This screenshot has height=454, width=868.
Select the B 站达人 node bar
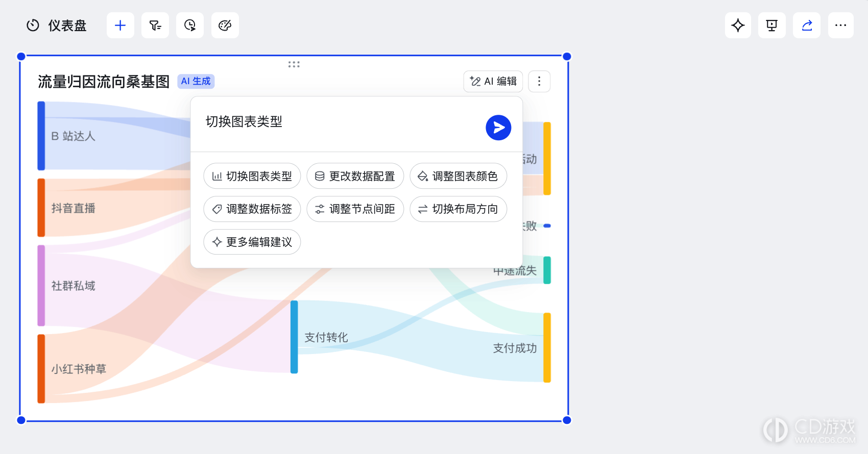(x=41, y=136)
